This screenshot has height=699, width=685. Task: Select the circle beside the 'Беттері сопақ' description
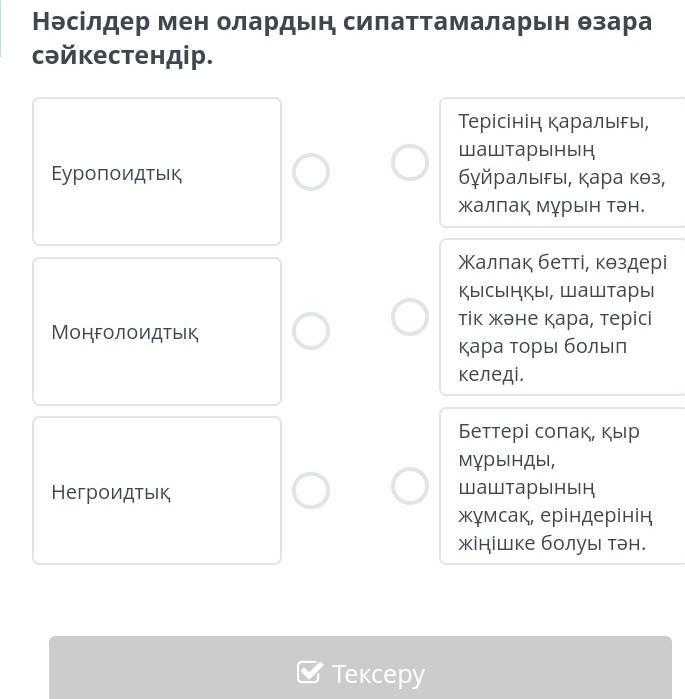click(x=410, y=486)
